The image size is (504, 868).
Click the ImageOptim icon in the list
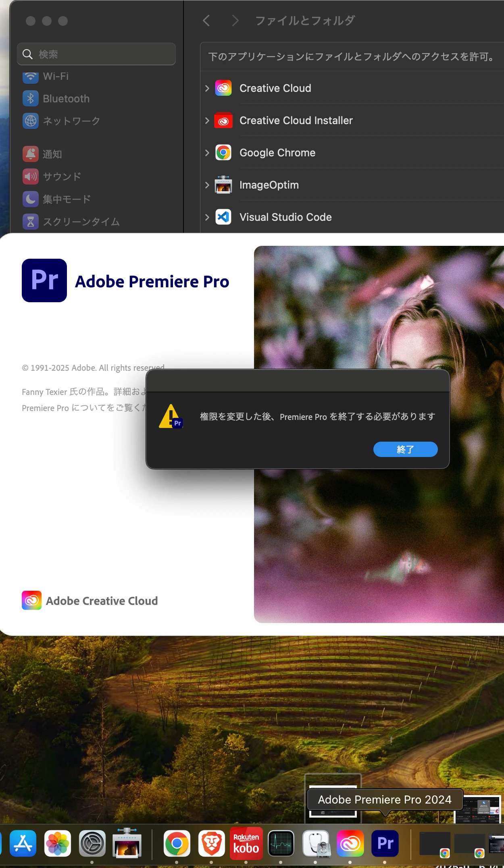(x=223, y=185)
